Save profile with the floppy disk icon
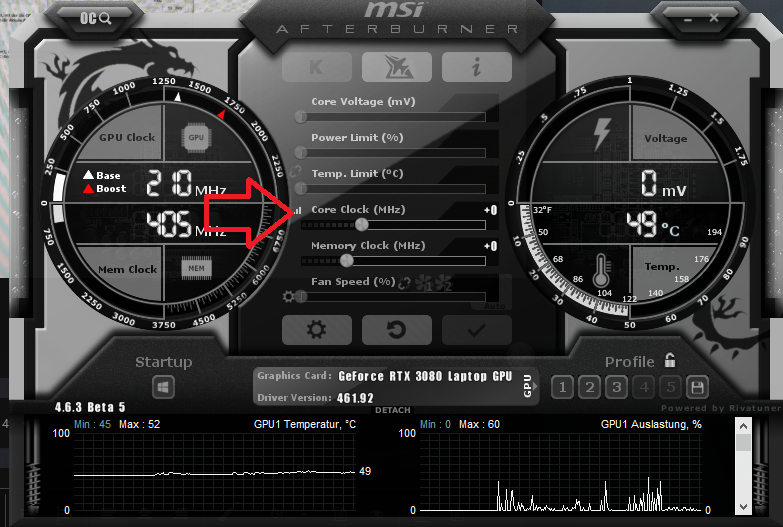783x527 pixels. 697,387
